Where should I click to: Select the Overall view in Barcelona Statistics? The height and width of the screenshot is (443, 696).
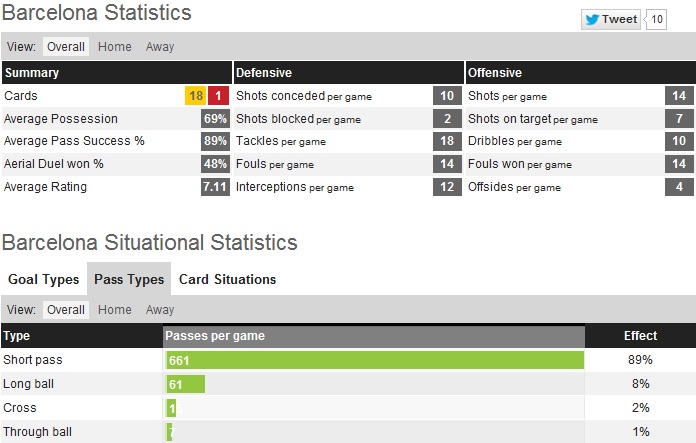65,47
